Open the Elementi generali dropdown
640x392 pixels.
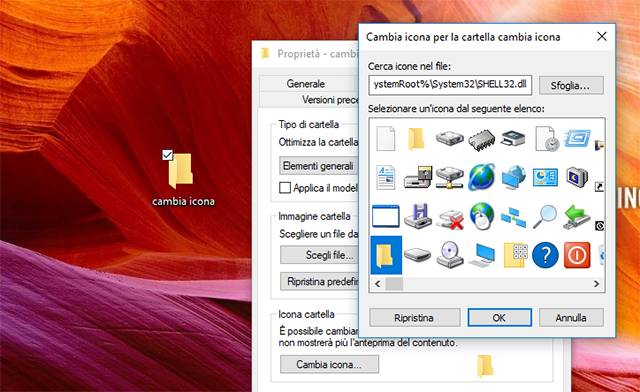coord(319,166)
